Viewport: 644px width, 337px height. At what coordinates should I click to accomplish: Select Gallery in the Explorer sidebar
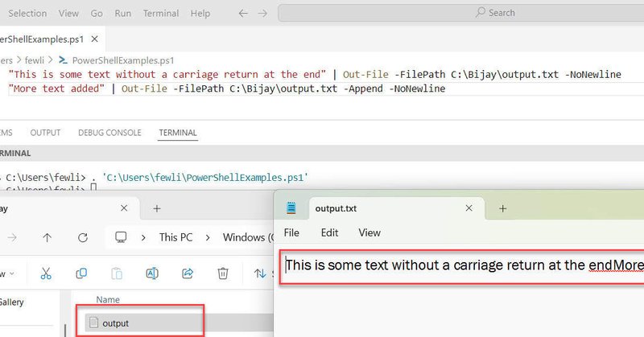tap(11, 302)
